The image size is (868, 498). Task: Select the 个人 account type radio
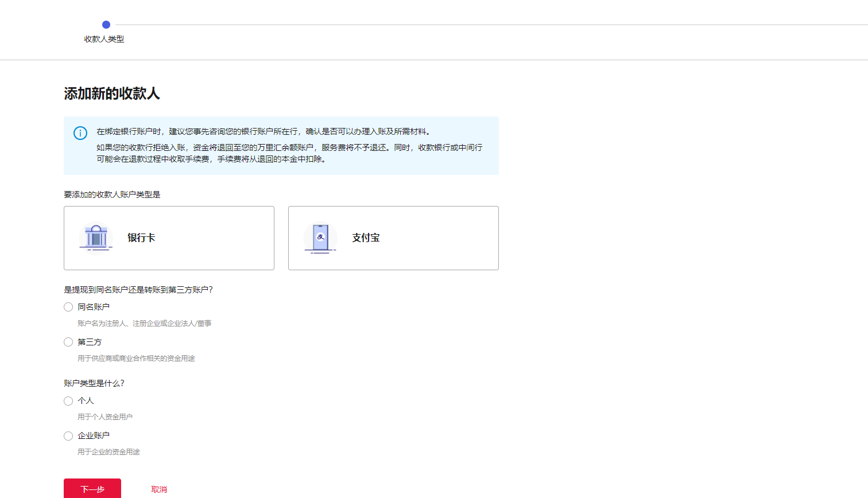[68, 401]
